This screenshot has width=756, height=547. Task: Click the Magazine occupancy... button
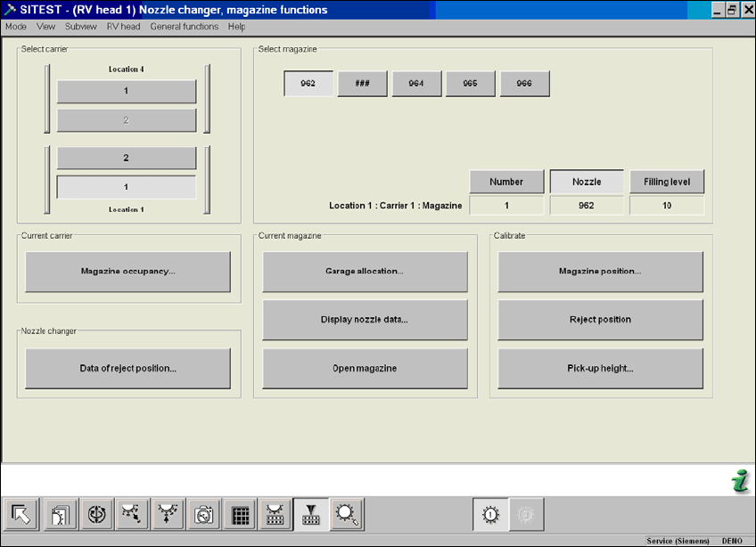[127, 272]
